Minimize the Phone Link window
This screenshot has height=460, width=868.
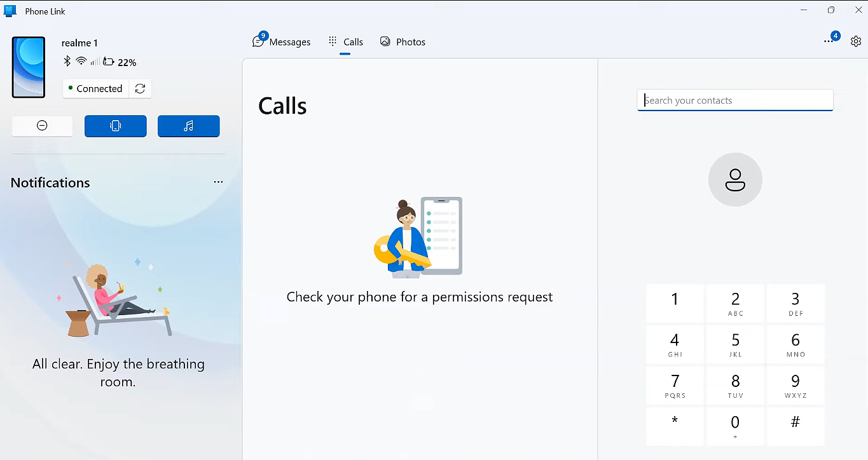click(x=805, y=10)
